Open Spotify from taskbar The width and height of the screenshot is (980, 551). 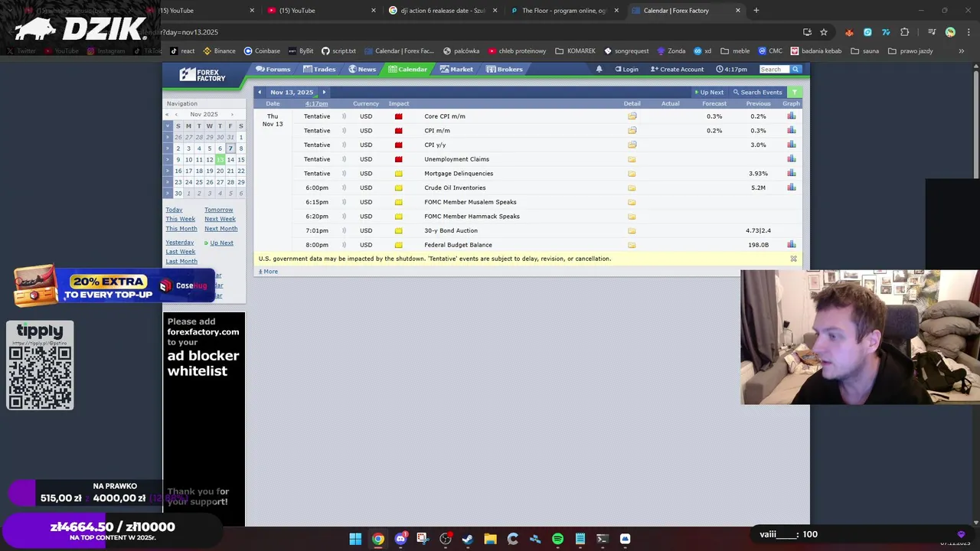tap(557, 539)
